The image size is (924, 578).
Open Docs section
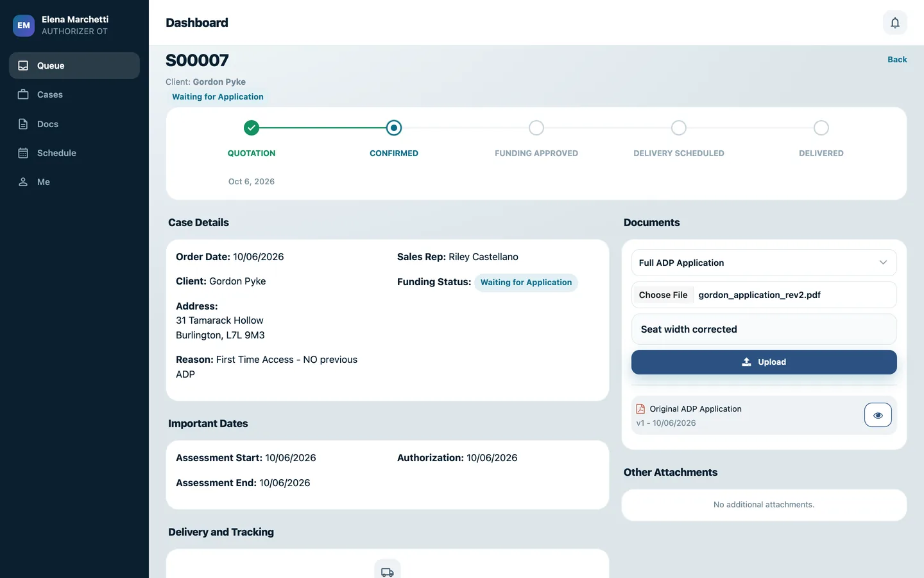click(74, 124)
